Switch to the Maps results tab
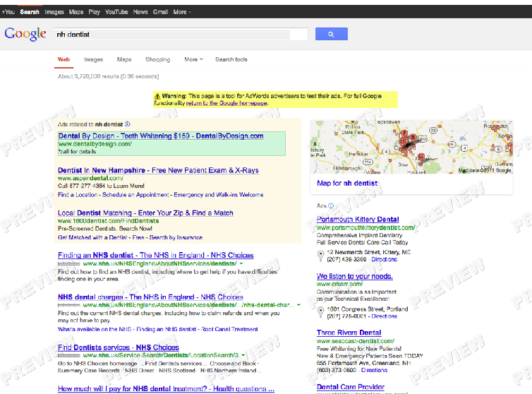532x394 pixels. coord(124,59)
